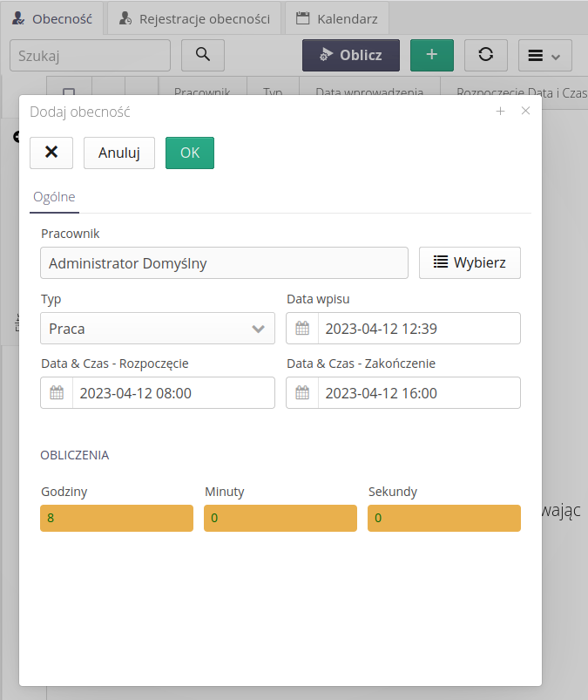
Task: Switch to Rejestracje obecności tab
Action: point(194,17)
